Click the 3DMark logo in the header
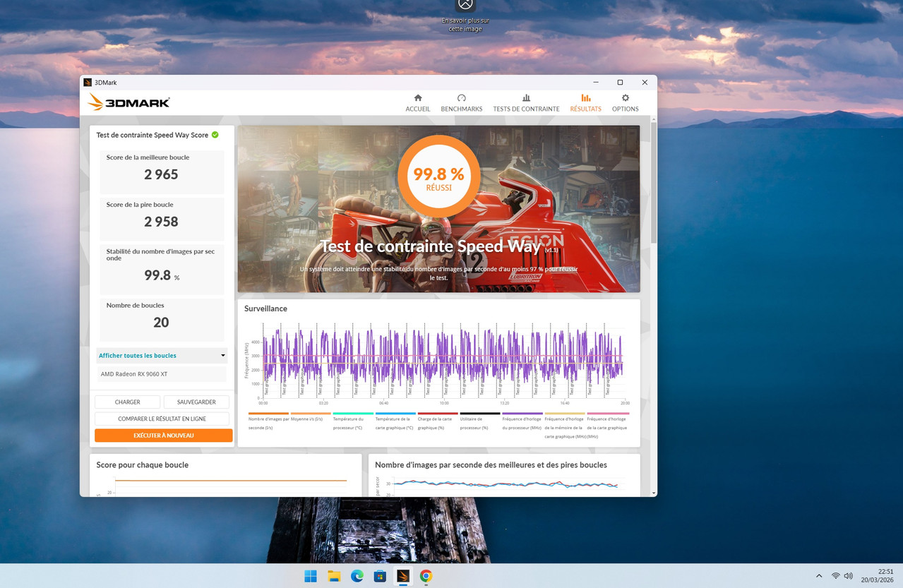The image size is (903, 588). 128,102
